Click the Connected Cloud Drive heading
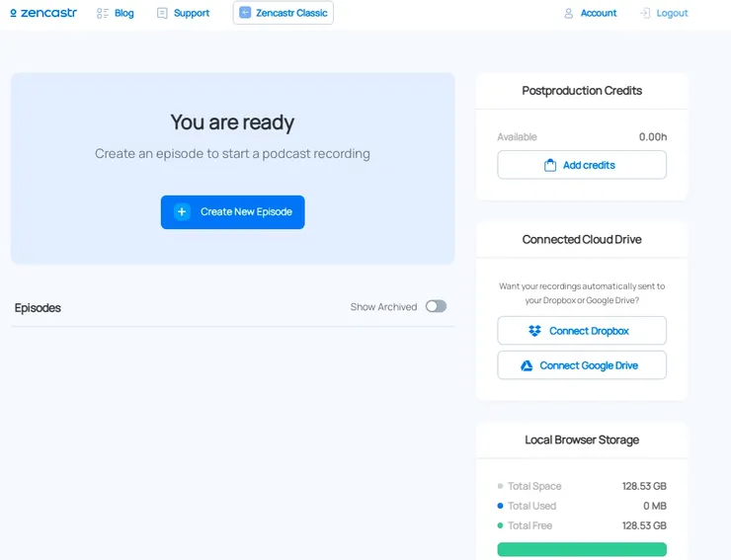Viewport: 731px width, 560px height. click(x=582, y=239)
